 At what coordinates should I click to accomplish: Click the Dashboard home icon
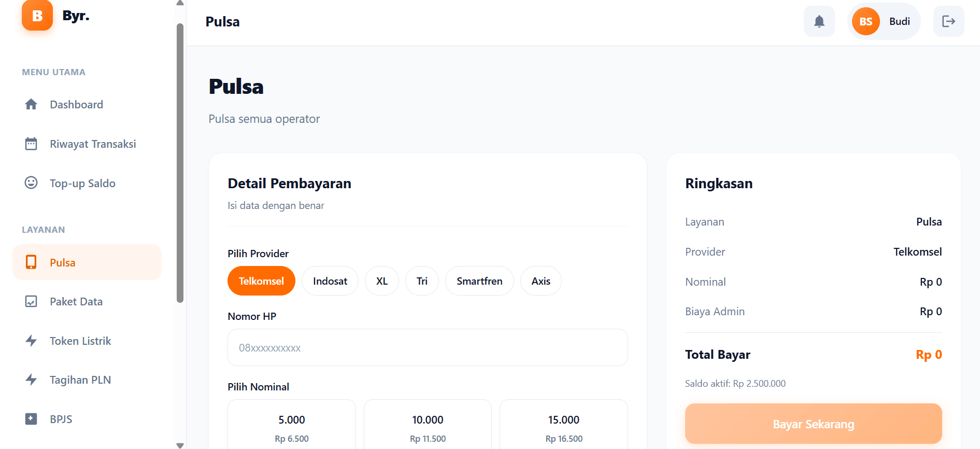31,104
